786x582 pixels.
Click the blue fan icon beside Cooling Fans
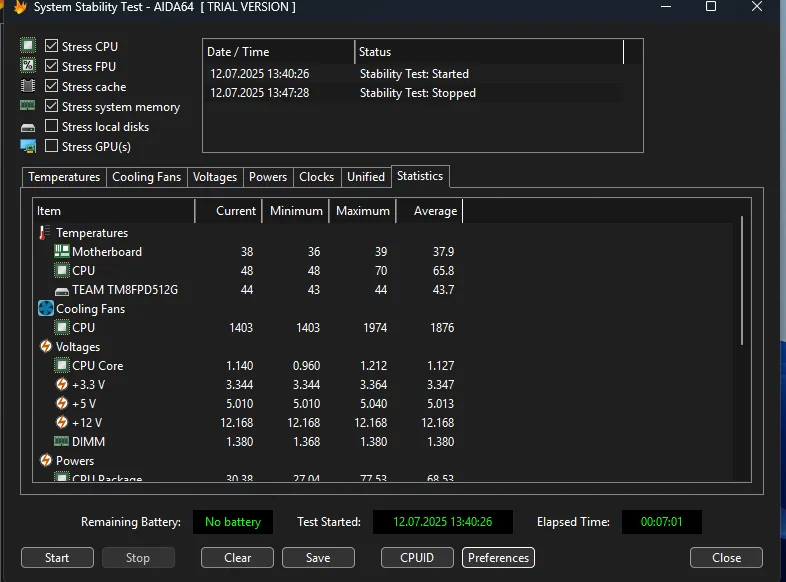46,308
